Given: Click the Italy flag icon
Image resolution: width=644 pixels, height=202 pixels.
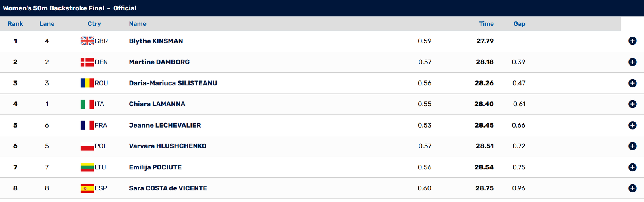Looking at the screenshot, I should pyautogui.click(x=87, y=104).
